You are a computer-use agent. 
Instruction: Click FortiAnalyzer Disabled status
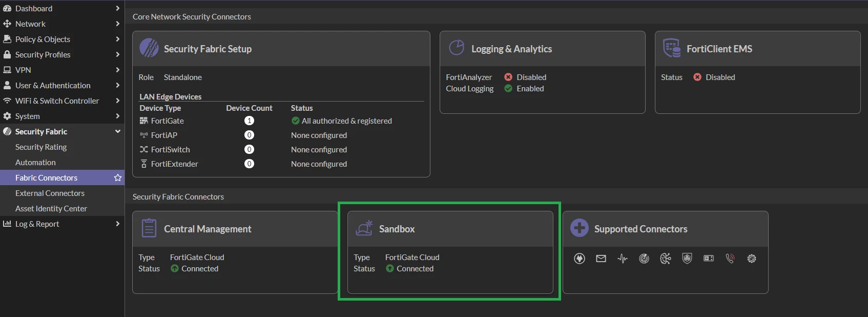pyautogui.click(x=525, y=77)
